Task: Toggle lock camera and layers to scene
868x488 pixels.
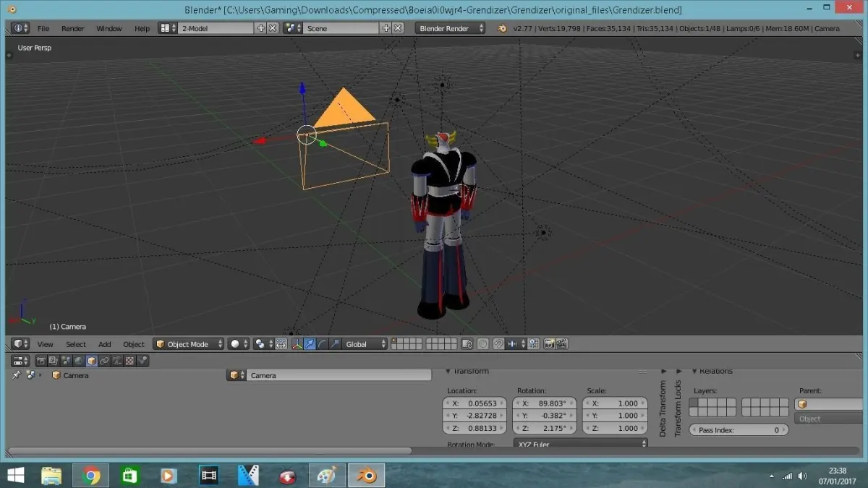Action: pyautogui.click(x=467, y=344)
